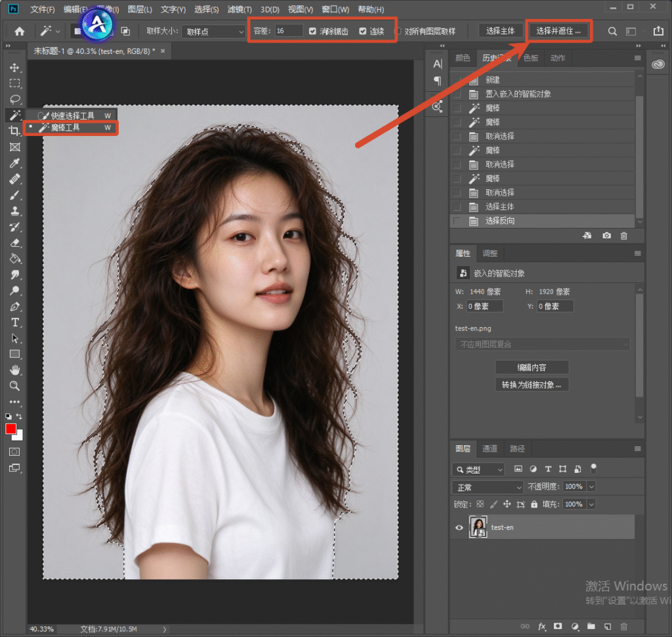This screenshot has height=637, width=672.
Task: Add layer style fx icon
Action: click(541, 626)
